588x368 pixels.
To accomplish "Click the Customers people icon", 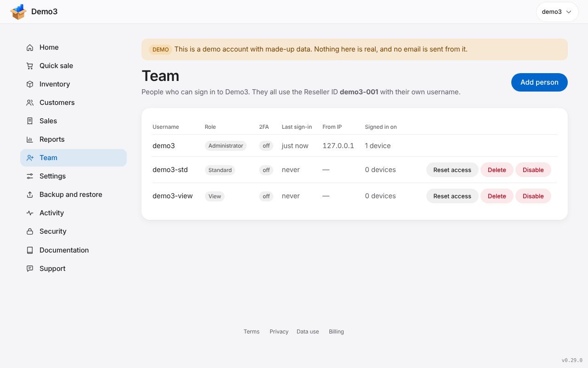I will [x=30, y=103].
